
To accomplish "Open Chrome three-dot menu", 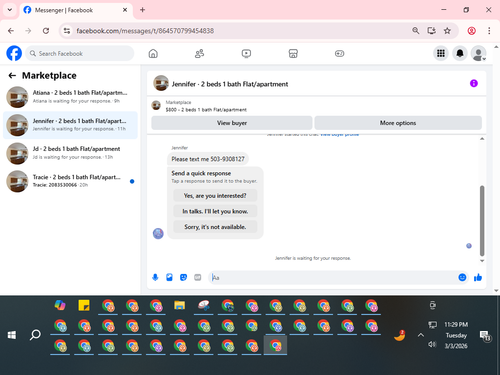I will pos(489,31).
